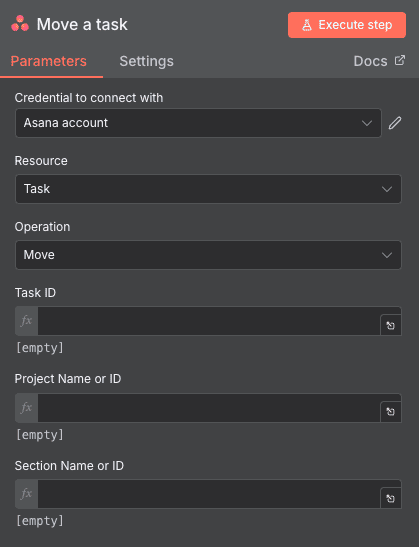Screen dimensions: 419x547
Task: Click the fx icon for Project Name or ID
Action: (27, 407)
